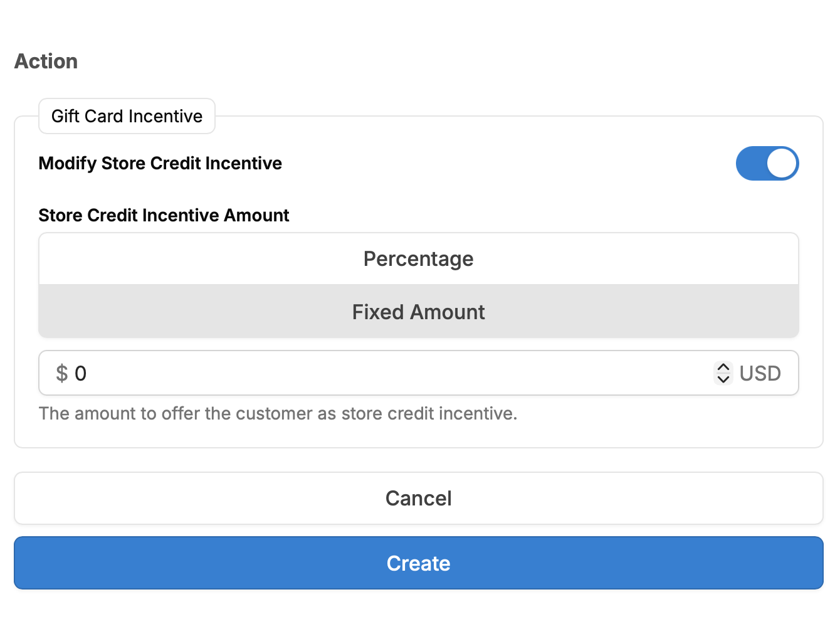Image resolution: width=840 pixels, height=629 pixels.
Task: Toggle the Modify Store Credit Incentive switch
Action: point(767,164)
